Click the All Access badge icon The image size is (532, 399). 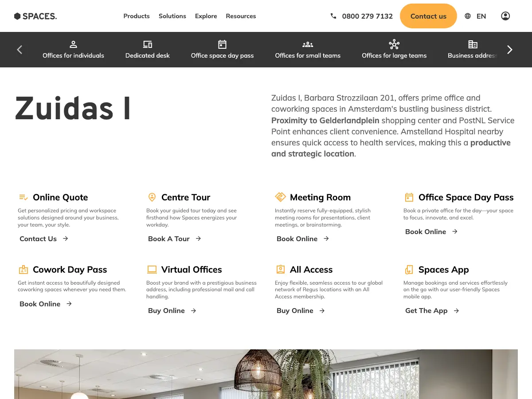tap(281, 270)
